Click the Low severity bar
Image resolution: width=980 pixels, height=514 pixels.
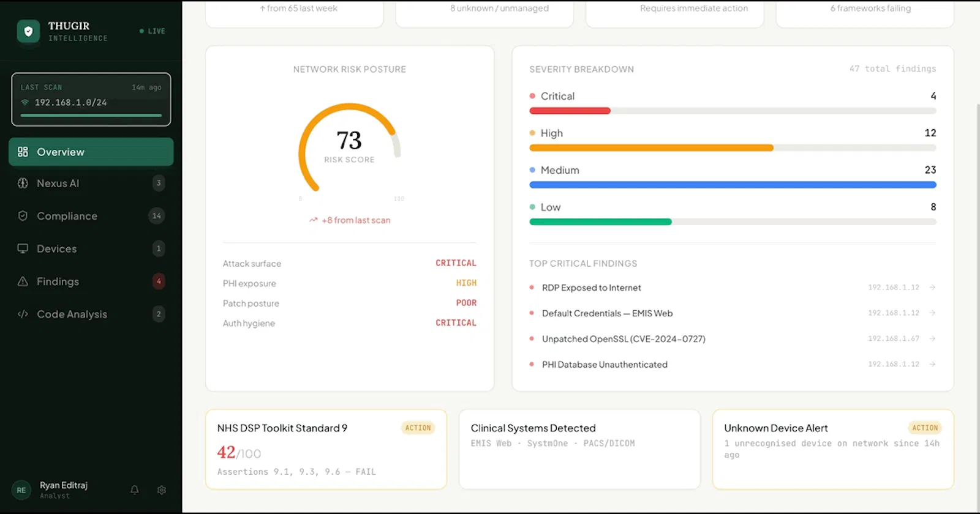tap(733, 222)
